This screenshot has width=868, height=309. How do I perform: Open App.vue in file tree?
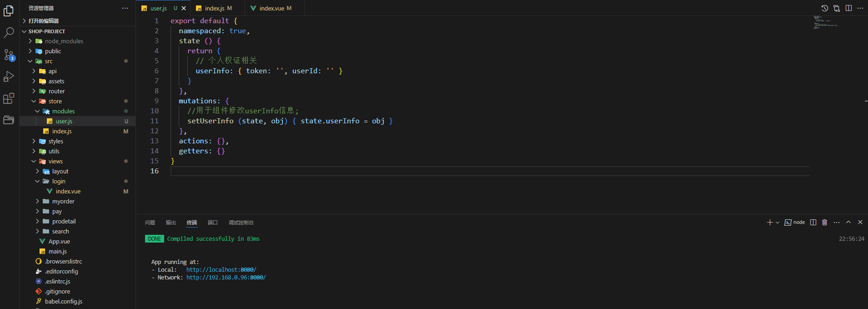(77, 241)
